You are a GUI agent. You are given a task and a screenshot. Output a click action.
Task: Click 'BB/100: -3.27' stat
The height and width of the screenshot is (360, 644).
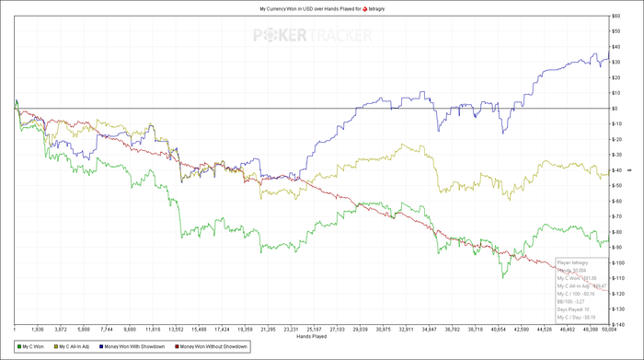coord(571,302)
